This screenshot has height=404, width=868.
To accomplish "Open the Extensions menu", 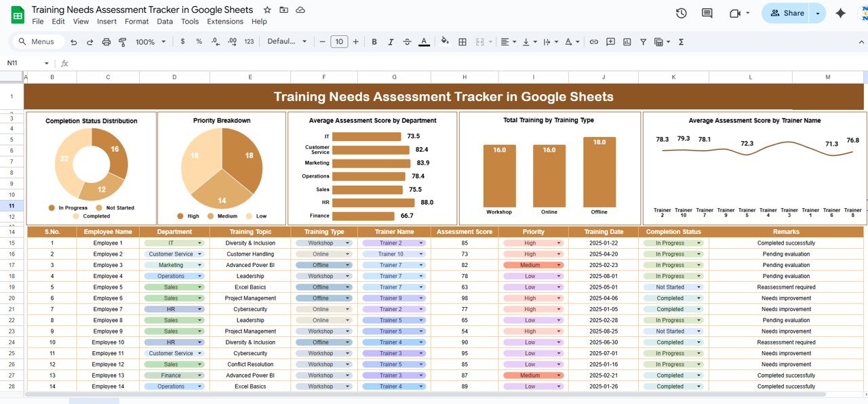I will 225,22.
